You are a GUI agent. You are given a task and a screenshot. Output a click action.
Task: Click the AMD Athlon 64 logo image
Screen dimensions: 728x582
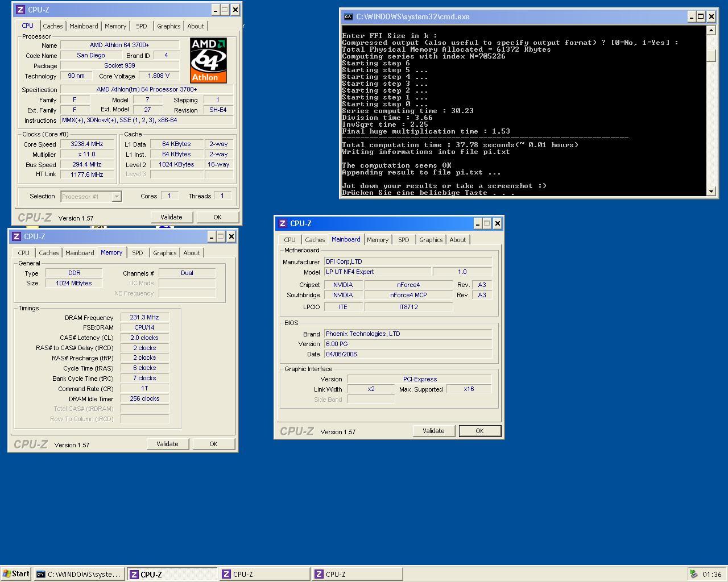click(208, 60)
